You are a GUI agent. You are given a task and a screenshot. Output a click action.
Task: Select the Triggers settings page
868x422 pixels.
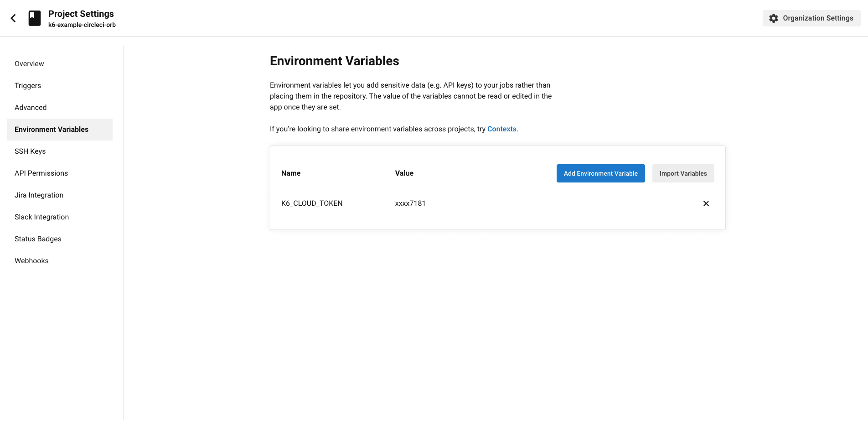pyautogui.click(x=28, y=85)
